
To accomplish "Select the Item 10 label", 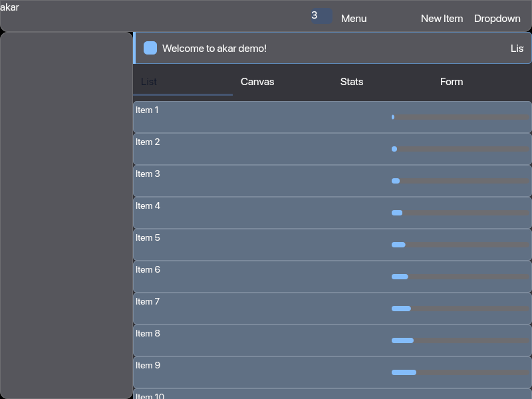I will (150, 396).
